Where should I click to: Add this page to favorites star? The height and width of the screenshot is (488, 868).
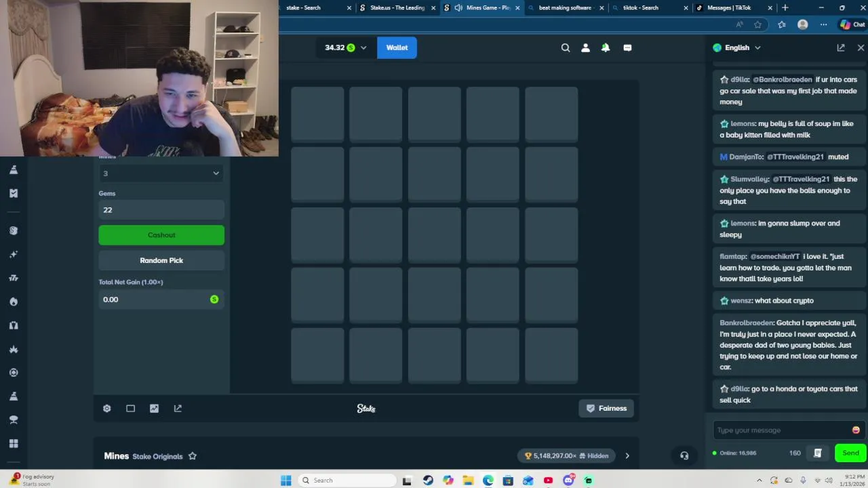(758, 24)
